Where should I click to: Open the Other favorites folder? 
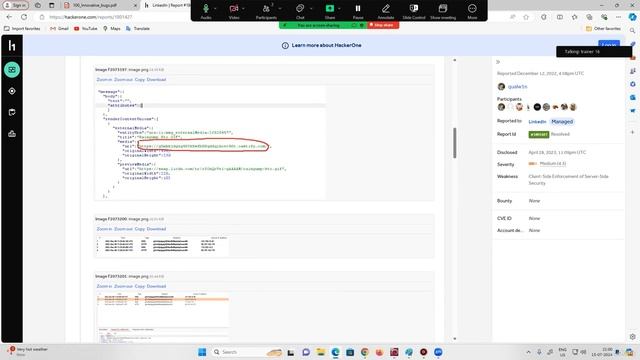coord(603,29)
